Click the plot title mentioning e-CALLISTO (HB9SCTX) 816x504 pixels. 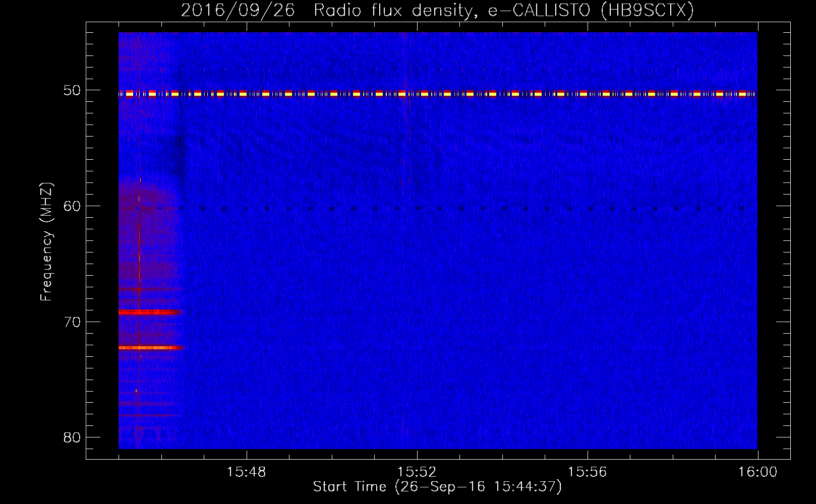coord(437,10)
